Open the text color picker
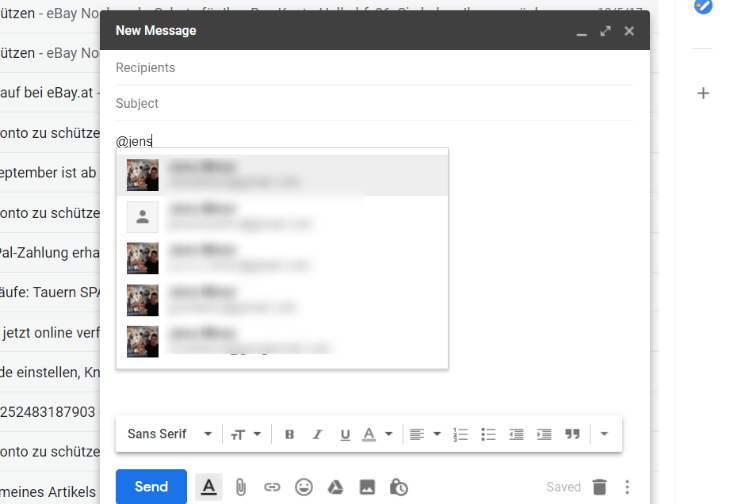Viewport: 730px width, 504px height. tap(377, 434)
